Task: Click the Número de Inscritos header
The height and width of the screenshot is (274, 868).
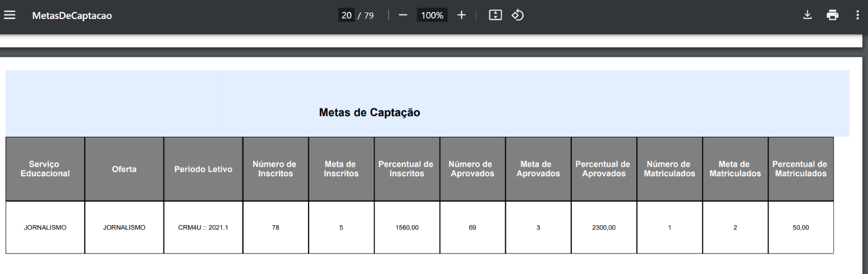Action: coord(276,169)
